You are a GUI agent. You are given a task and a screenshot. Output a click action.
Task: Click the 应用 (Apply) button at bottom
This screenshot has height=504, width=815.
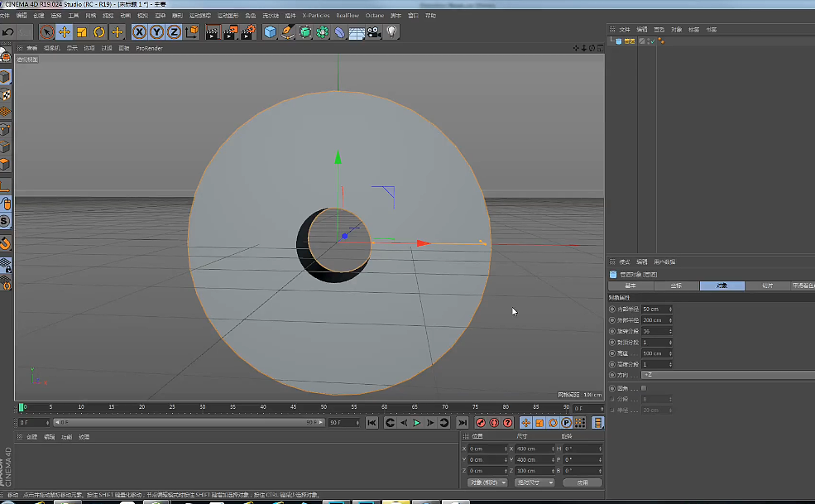tap(582, 482)
